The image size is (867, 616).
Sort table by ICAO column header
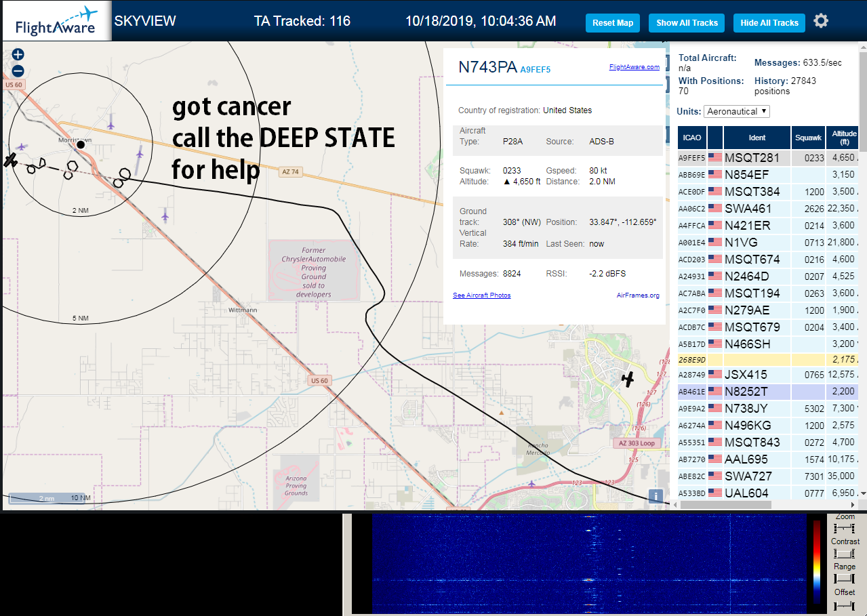691,138
